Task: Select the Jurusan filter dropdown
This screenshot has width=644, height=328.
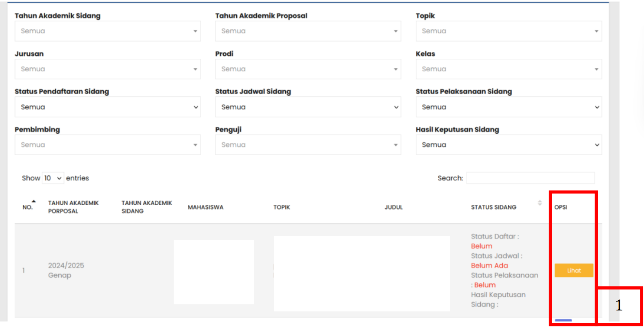Action: 107,69
